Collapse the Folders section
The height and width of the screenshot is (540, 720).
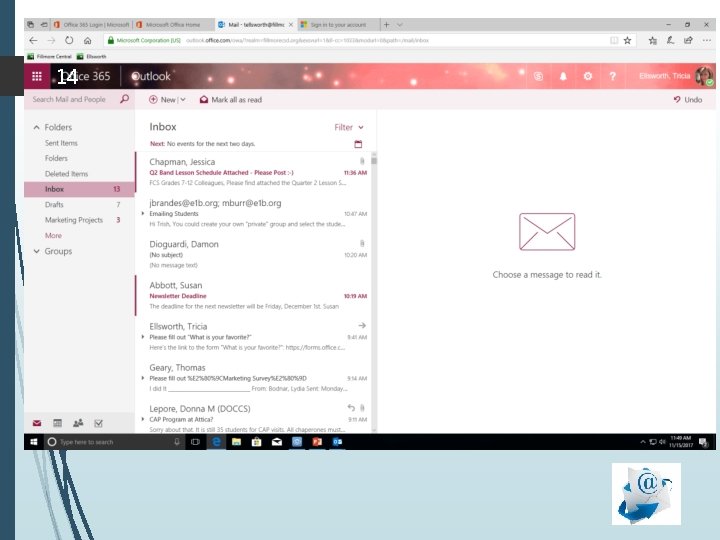click(x=37, y=127)
